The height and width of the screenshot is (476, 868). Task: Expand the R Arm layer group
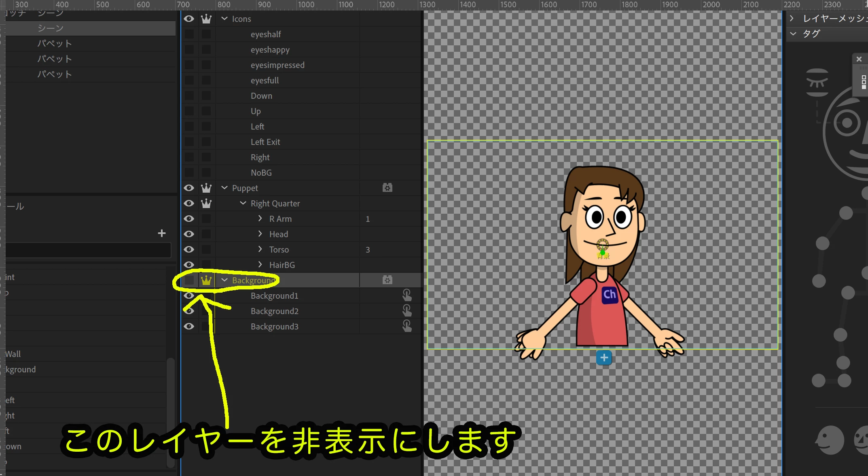(260, 219)
